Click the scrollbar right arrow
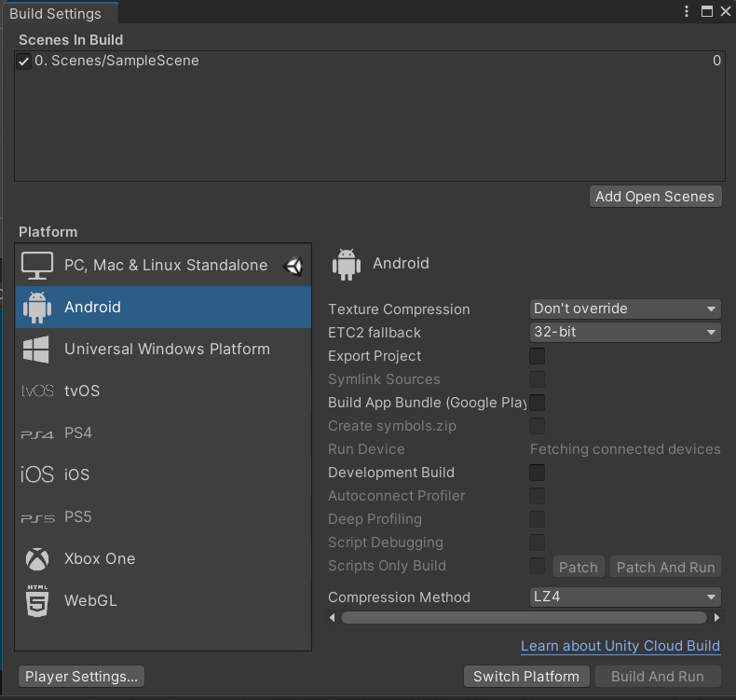Screen dimensions: 736x700 (716, 618)
